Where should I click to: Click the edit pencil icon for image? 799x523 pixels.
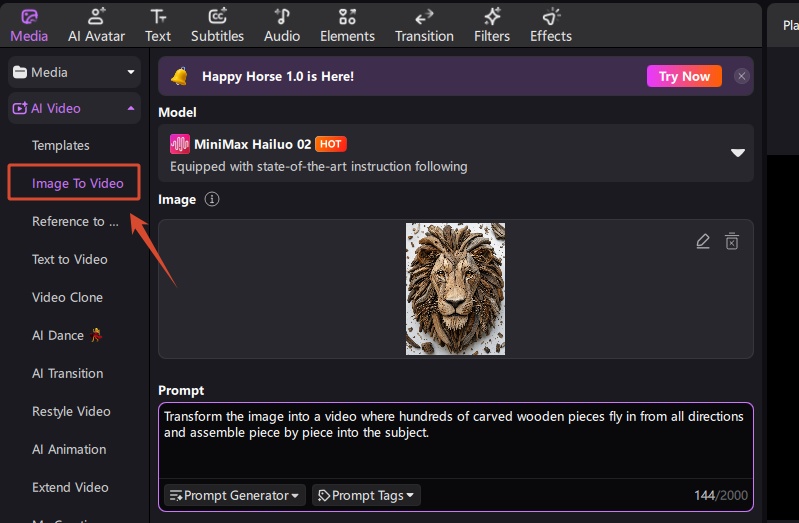703,241
